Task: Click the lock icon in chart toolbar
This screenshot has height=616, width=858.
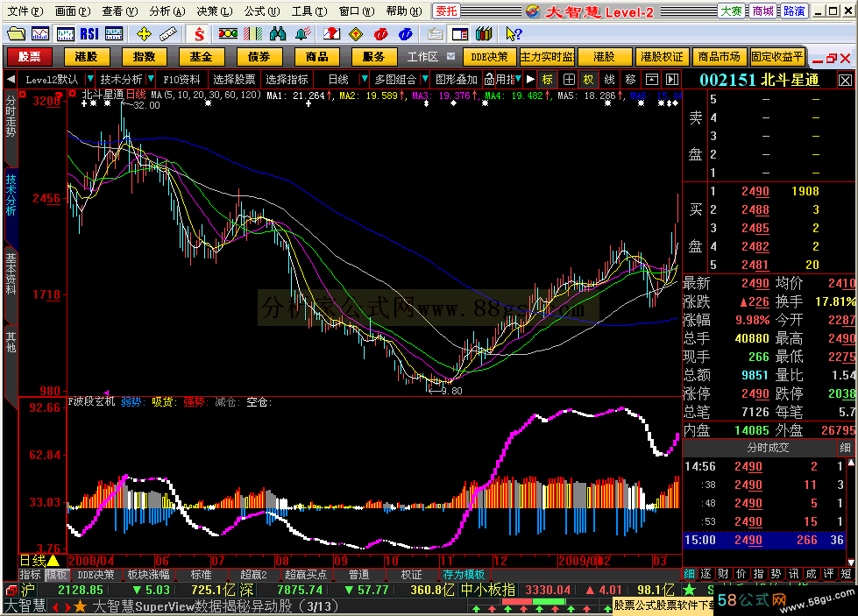Action: (489, 80)
